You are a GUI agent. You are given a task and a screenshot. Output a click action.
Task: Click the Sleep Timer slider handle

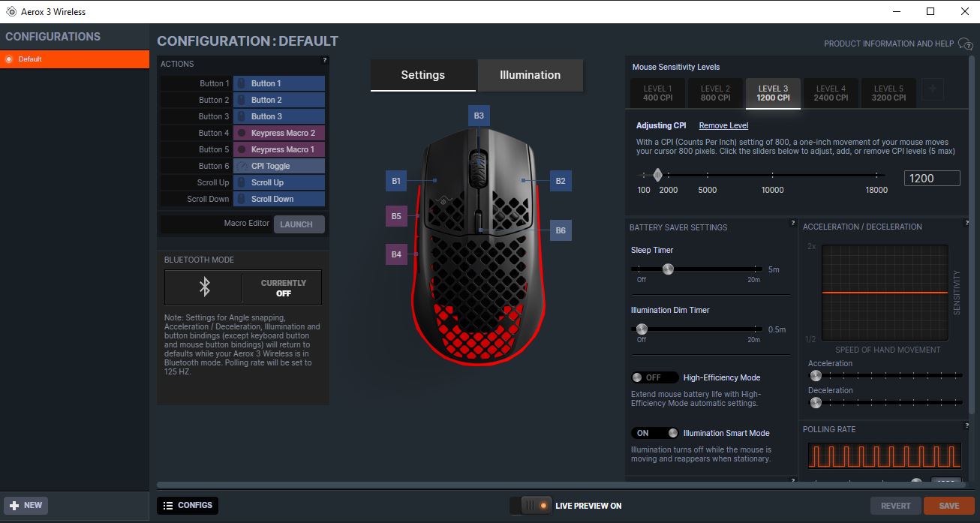[x=667, y=269]
